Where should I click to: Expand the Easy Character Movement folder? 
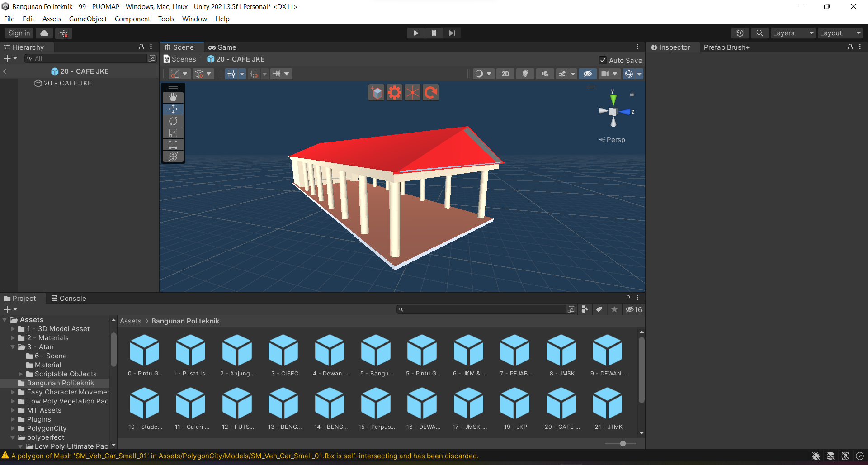coord(13,392)
